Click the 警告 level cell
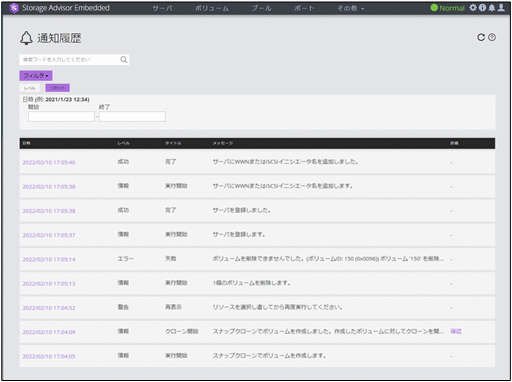The image size is (512, 382). click(123, 307)
